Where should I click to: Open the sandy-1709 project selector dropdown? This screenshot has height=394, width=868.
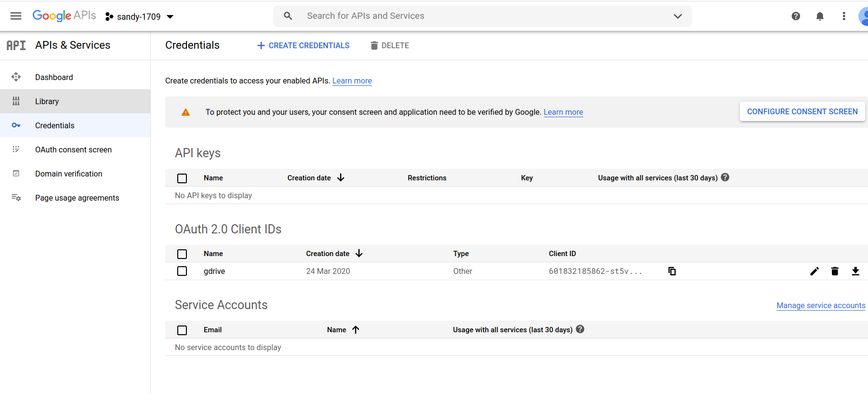click(x=140, y=16)
